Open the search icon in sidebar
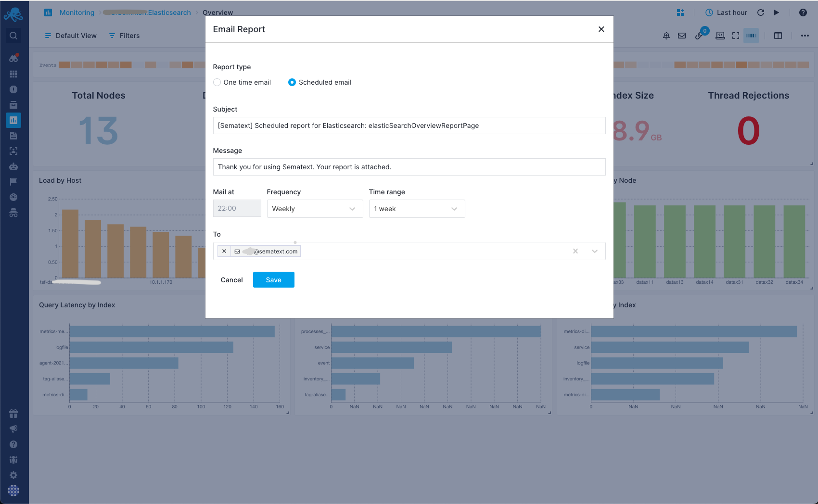Viewport: 818px width, 504px height. [13, 36]
